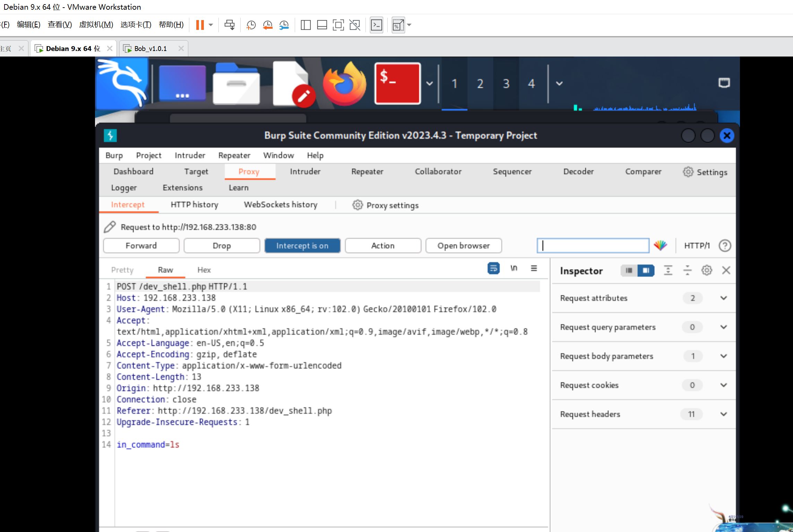793x532 pixels.
Task: Open the Extensions tab
Action: [183, 188]
